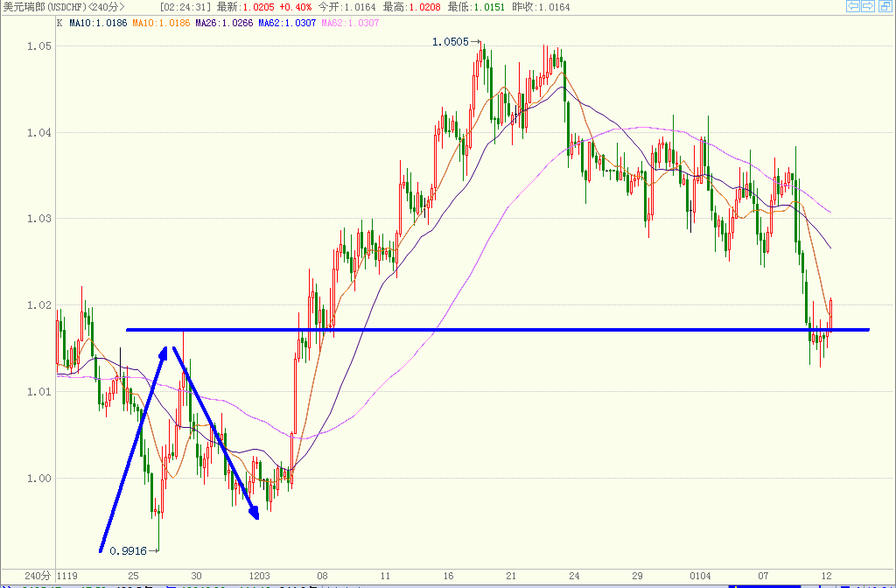Image resolution: width=896 pixels, height=588 pixels.
Task: Click the 最低:1.0151 low price
Action: tap(477, 7)
